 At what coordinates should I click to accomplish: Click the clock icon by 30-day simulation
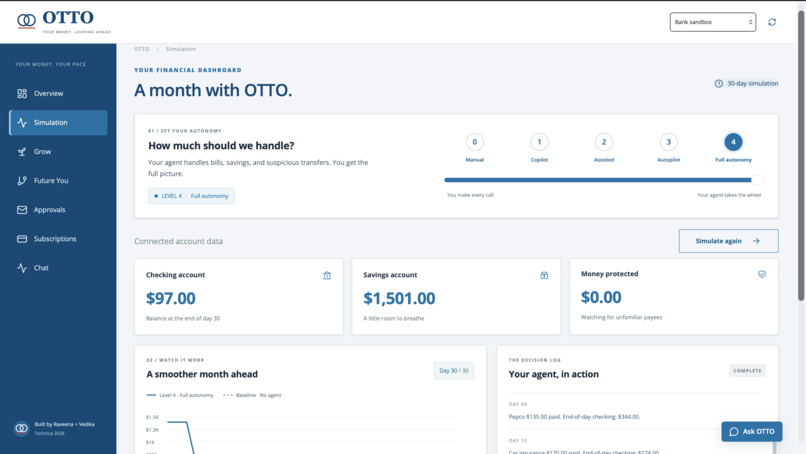coord(719,83)
